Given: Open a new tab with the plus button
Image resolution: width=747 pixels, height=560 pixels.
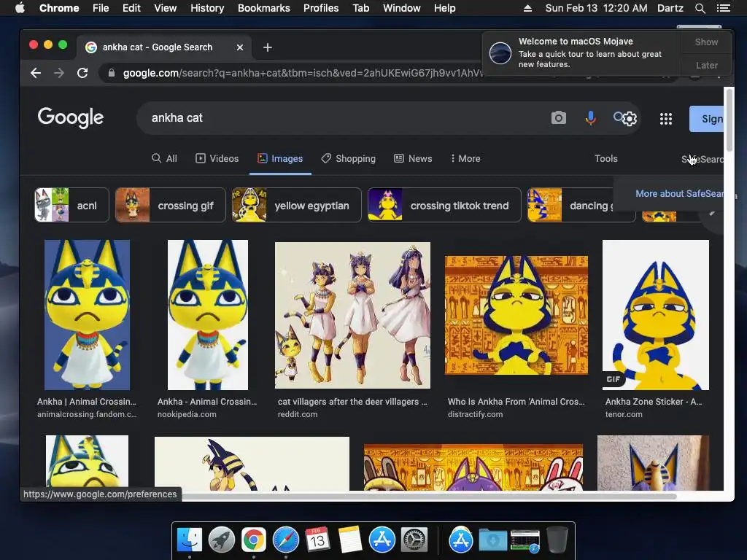Looking at the screenshot, I should (x=268, y=47).
